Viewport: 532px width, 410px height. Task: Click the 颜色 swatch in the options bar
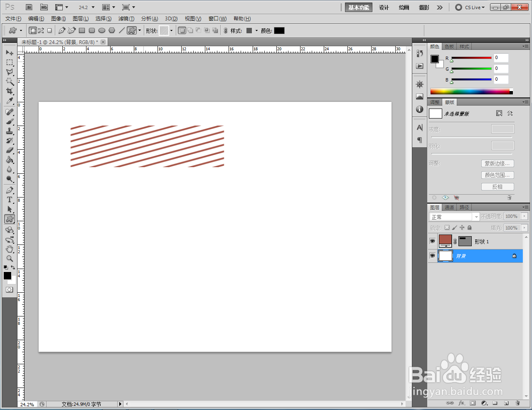pos(279,30)
